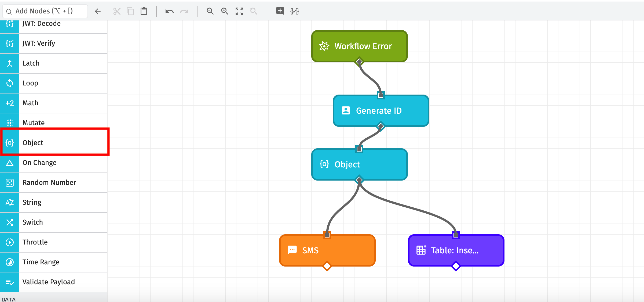The image size is (644, 302).
Task: Select the SMS canvas node
Action: [327, 250]
